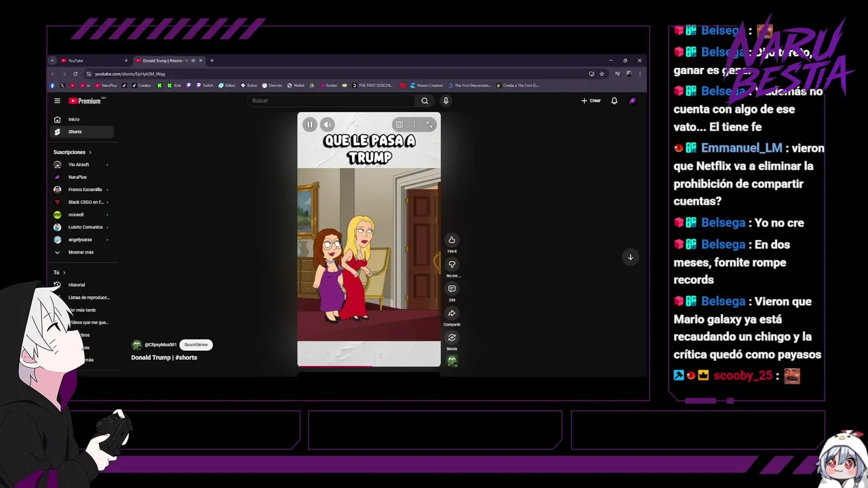868x488 pixels.
Task: Open the Facebook bookmark
Action: [x=53, y=85]
